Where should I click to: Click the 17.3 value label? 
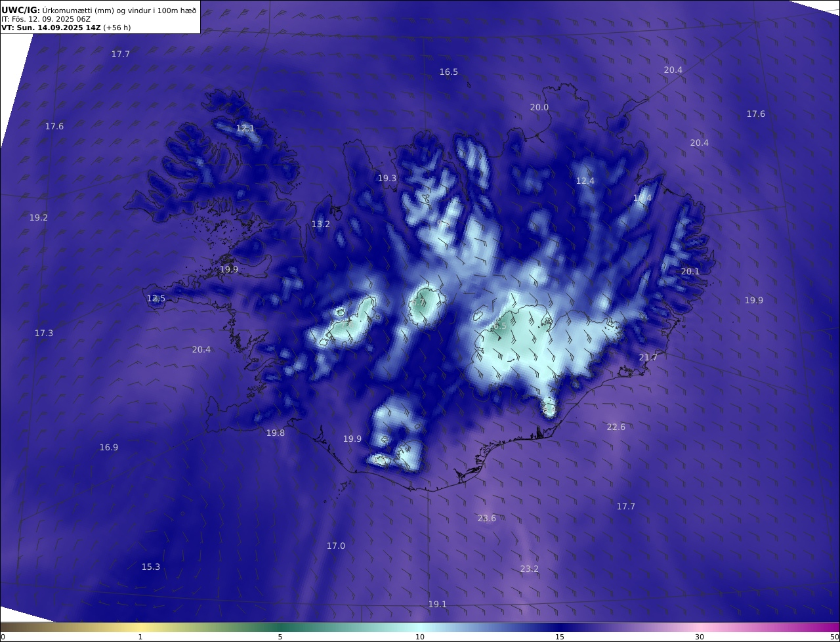click(x=44, y=333)
